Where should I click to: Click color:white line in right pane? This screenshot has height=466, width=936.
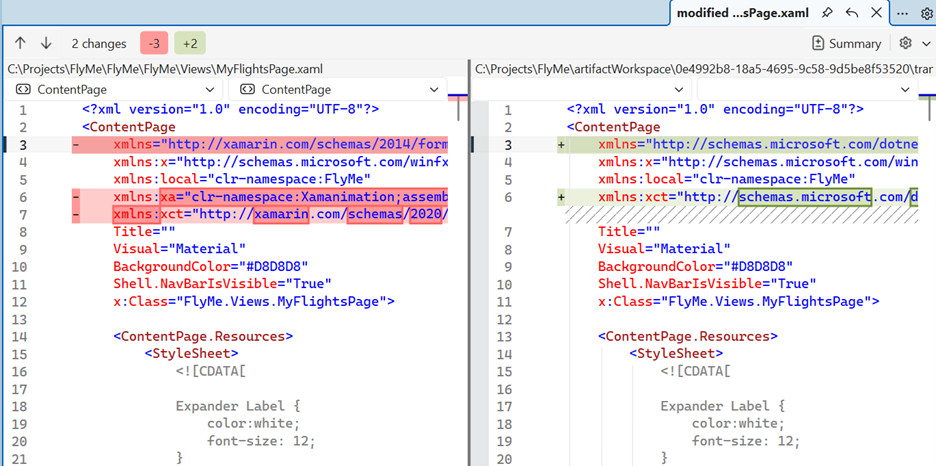[737, 424]
